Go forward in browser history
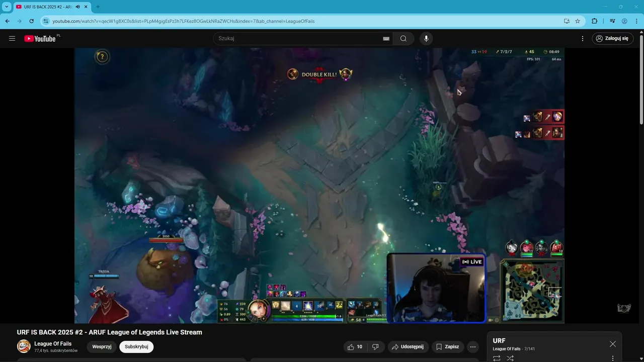 pyautogui.click(x=20, y=21)
